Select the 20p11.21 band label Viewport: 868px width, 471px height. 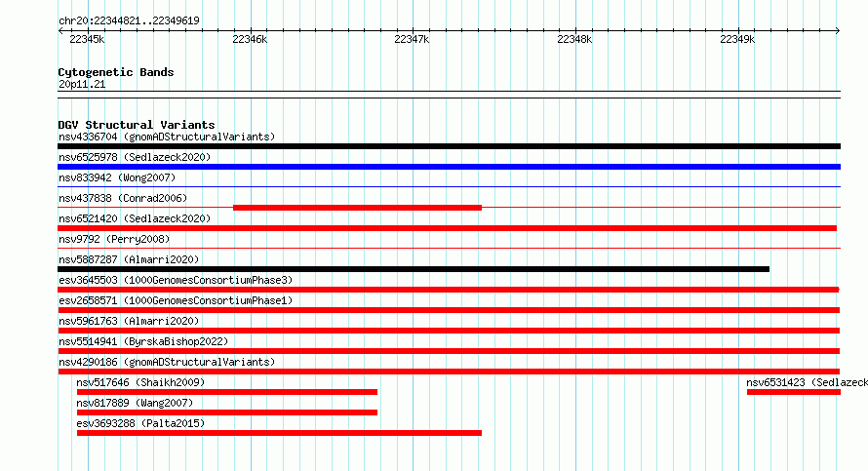point(82,84)
